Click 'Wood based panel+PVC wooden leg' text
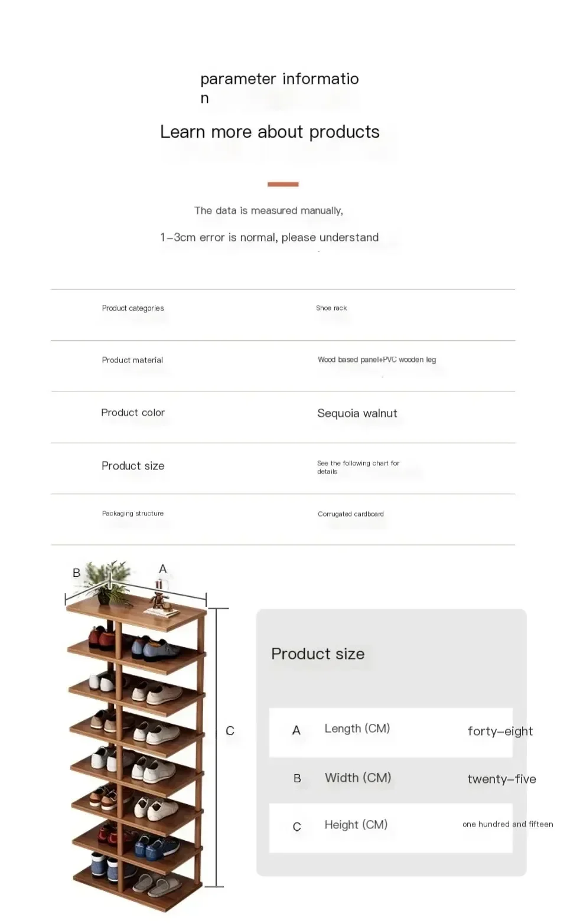 coord(377,360)
